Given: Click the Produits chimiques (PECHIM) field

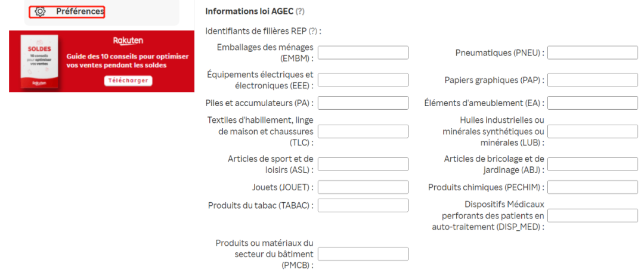Looking at the screenshot, I should [592, 187].
